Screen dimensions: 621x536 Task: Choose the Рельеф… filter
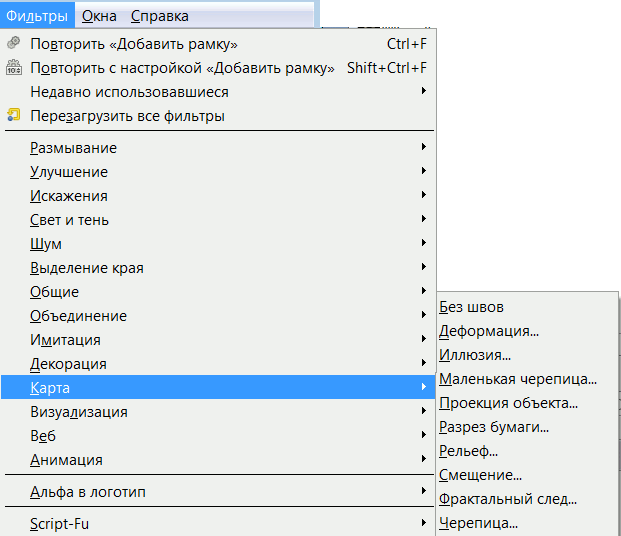pos(468,451)
